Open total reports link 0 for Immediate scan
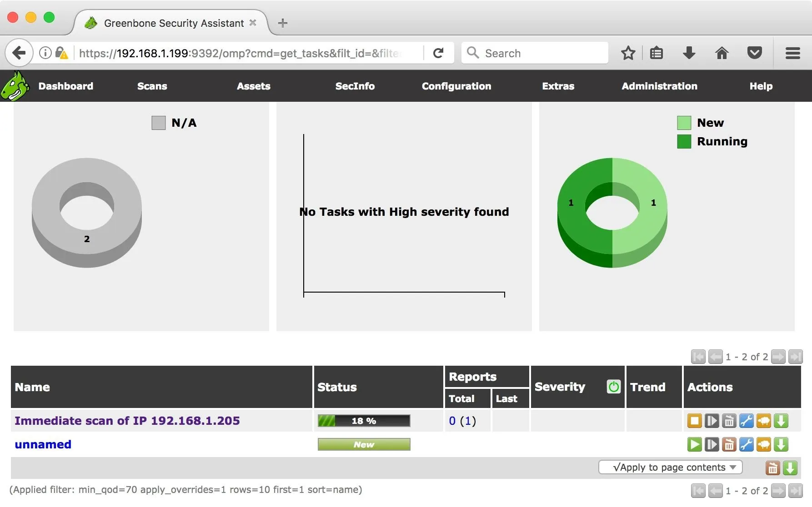 coord(452,421)
